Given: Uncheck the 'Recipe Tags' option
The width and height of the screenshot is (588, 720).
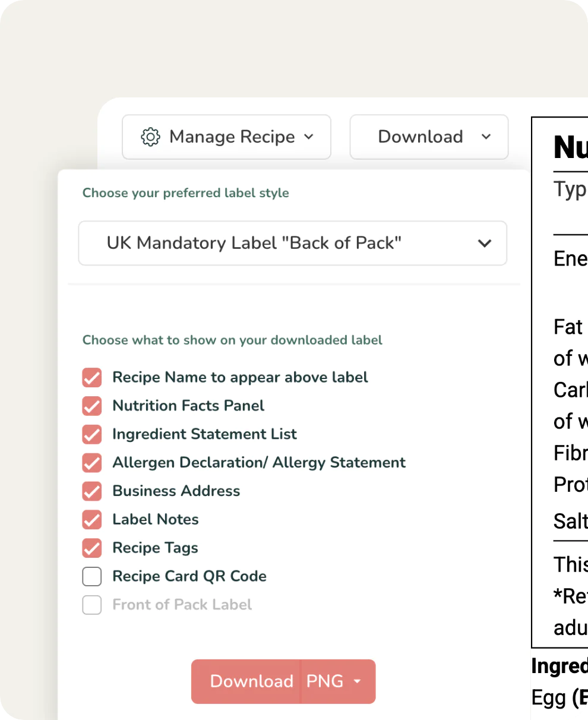Looking at the screenshot, I should tap(91, 548).
